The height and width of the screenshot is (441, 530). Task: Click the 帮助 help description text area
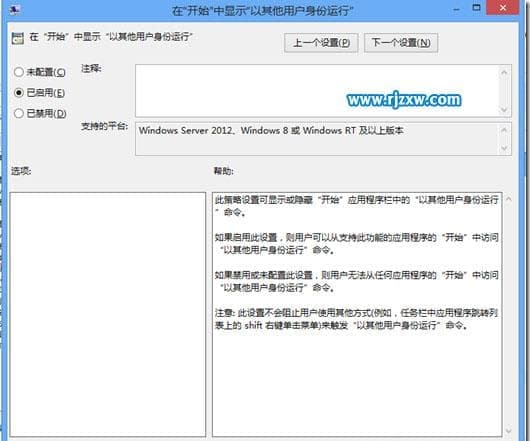tap(357, 315)
